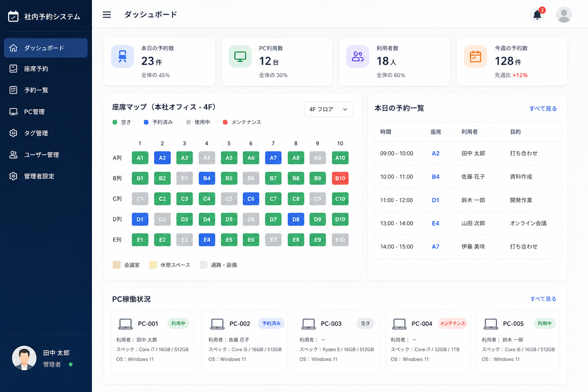Click green 空き legend dot
The height and width of the screenshot is (392, 588).
pos(115,122)
